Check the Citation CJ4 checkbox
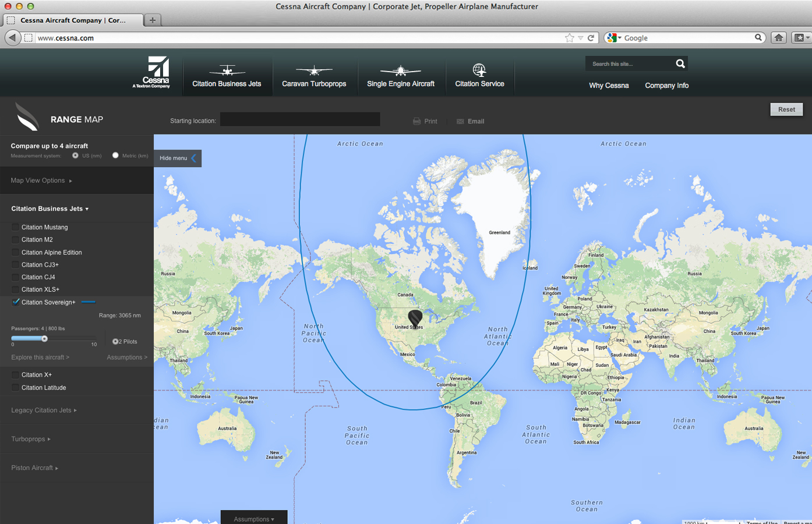The height and width of the screenshot is (524, 812). (15, 277)
